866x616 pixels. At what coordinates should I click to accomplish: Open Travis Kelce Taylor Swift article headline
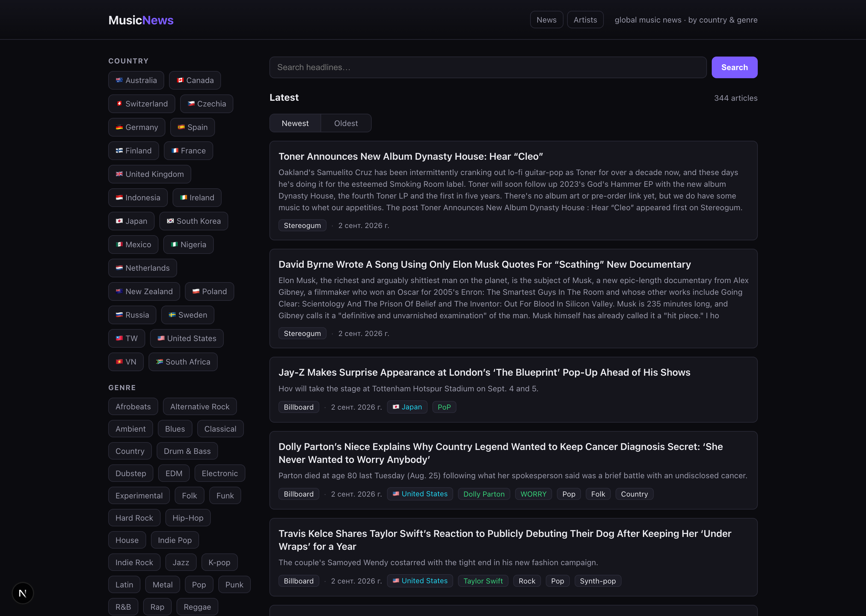click(x=505, y=540)
